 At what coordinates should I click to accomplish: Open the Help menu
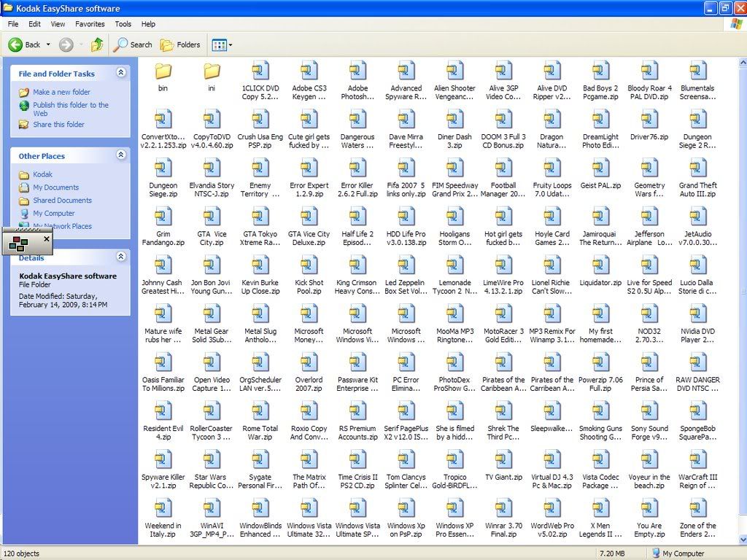pyautogui.click(x=148, y=24)
